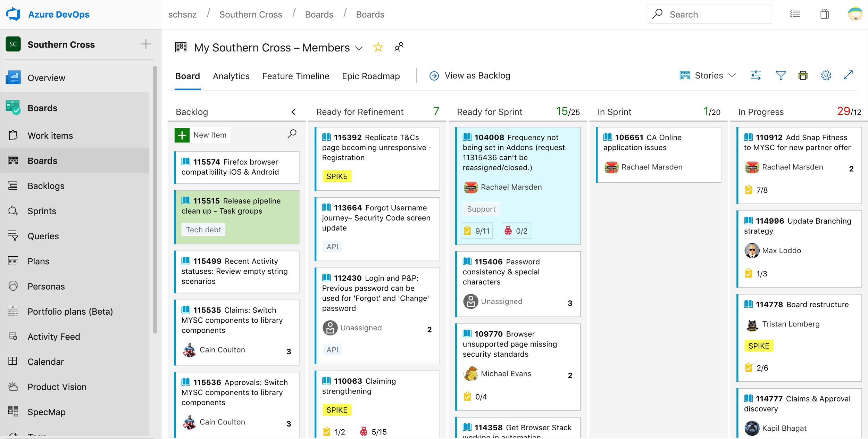This screenshot has height=439, width=868.
Task: Click the add new project plus icon
Action: point(146,44)
